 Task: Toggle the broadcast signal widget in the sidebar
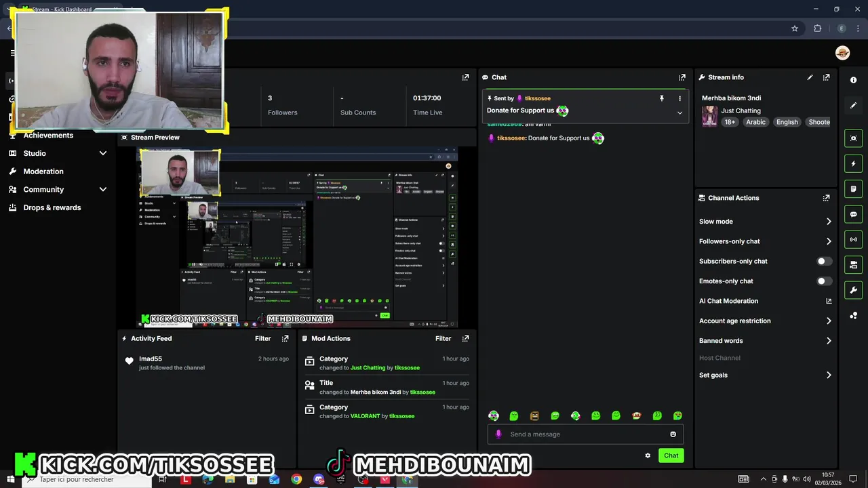point(853,239)
